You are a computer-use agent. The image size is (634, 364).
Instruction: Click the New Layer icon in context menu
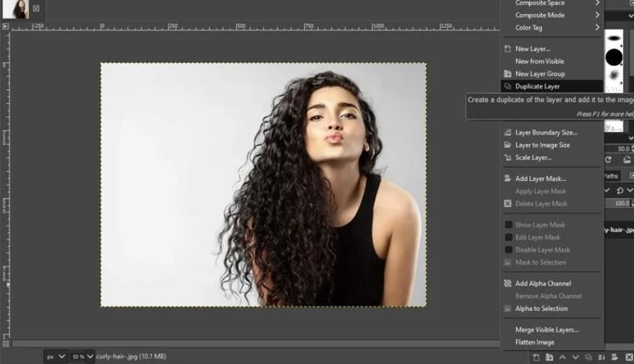[x=508, y=49]
